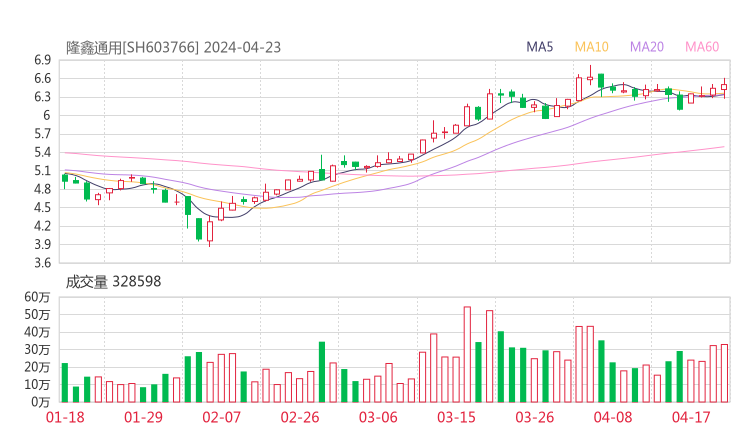Click the 60万 volume axis label
Image resolution: width=740 pixels, height=440 pixels.
coord(37,297)
